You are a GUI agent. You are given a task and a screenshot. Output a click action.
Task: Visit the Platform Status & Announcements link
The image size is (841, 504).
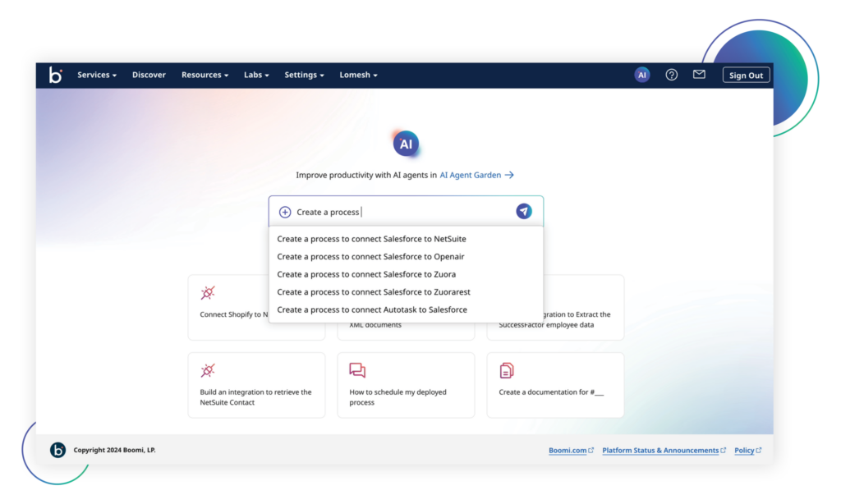click(659, 450)
